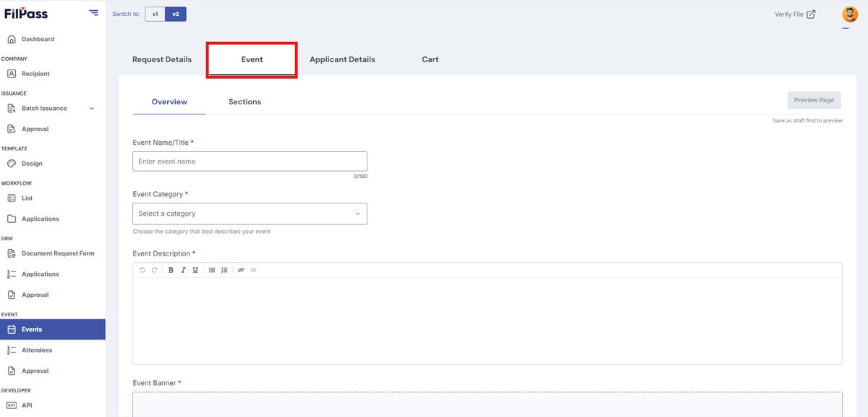Open the Design palette icon
The width and height of the screenshot is (868, 417).
[12, 164]
